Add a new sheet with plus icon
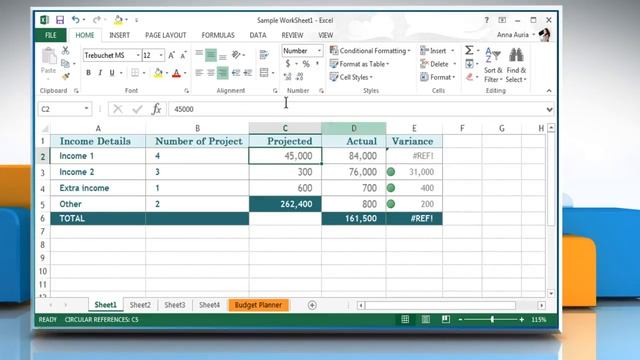The image size is (640, 360). click(x=312, y=305)
